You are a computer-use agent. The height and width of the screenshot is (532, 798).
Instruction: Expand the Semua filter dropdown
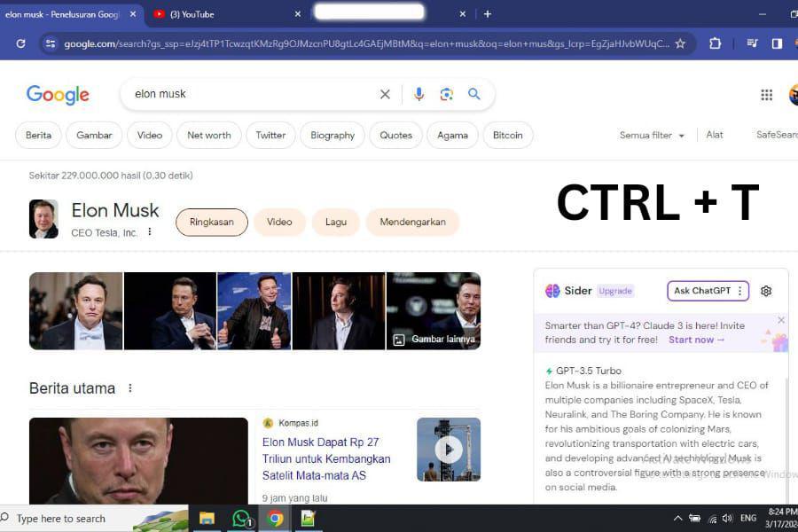pos(652,136)
